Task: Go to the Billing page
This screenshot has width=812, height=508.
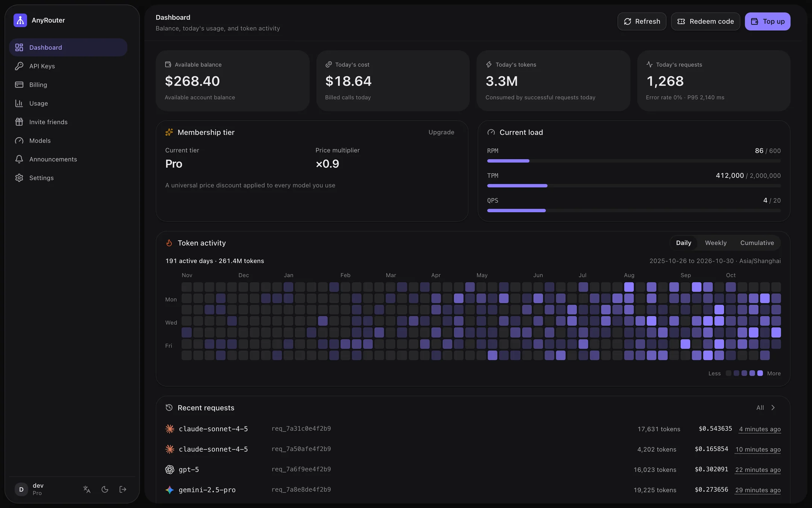Action: click(x=68, y=85)
